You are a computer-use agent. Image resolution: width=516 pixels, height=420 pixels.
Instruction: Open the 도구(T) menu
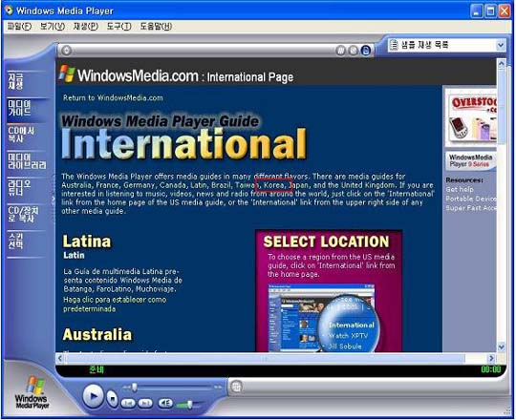pyautogui.click(x=118, y=27)
